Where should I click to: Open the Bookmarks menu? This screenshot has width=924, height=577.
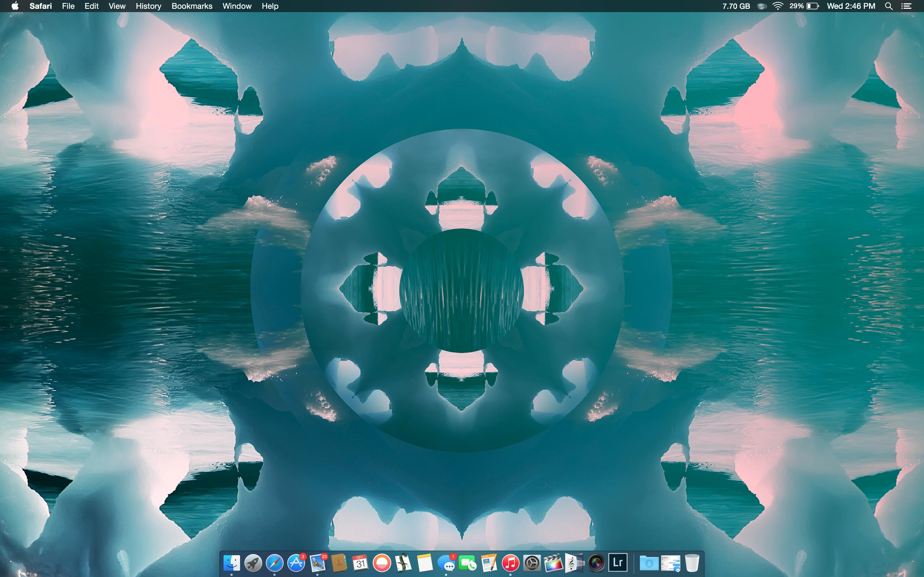(192, 6)
